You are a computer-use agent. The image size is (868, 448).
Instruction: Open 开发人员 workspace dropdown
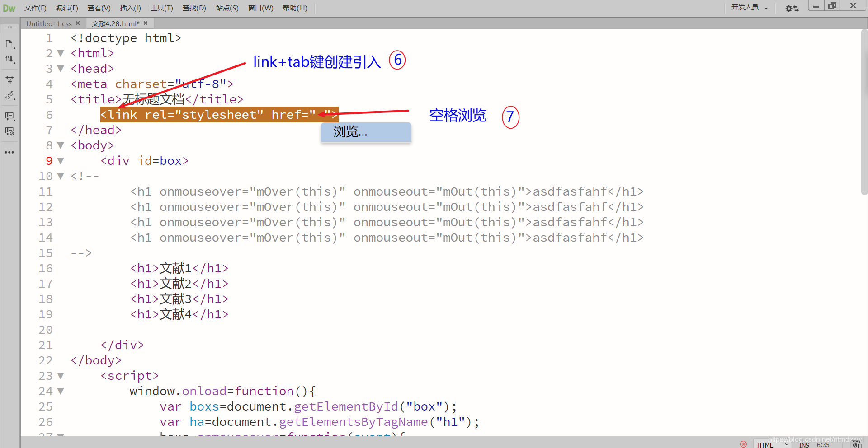pyautogui.click(x=750, y=7)
